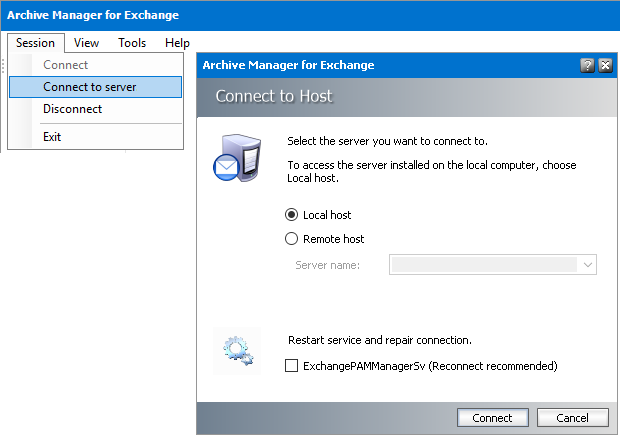Open the Tools menu
Viewport: 620px width, 437px height.
click(x=132, y=43)
